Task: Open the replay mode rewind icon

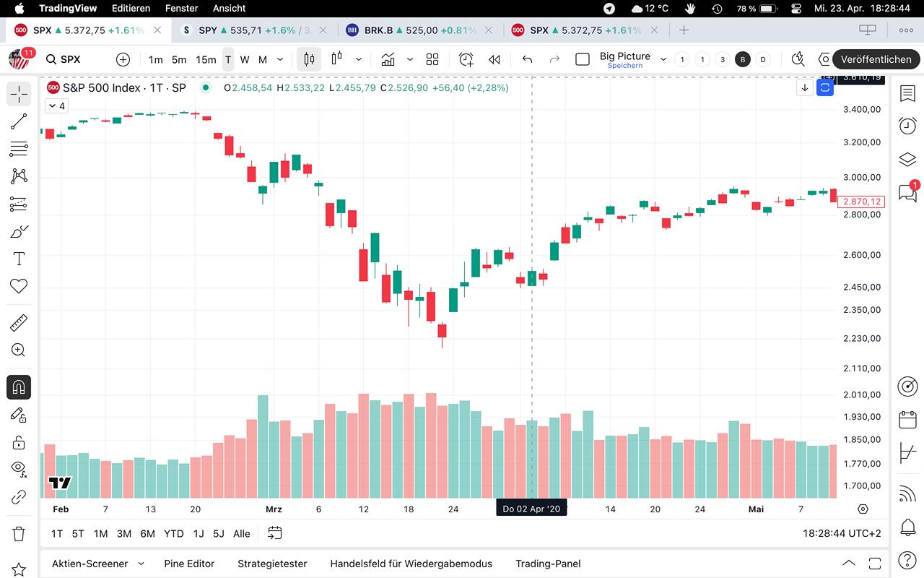Action: tap(494, 59)
